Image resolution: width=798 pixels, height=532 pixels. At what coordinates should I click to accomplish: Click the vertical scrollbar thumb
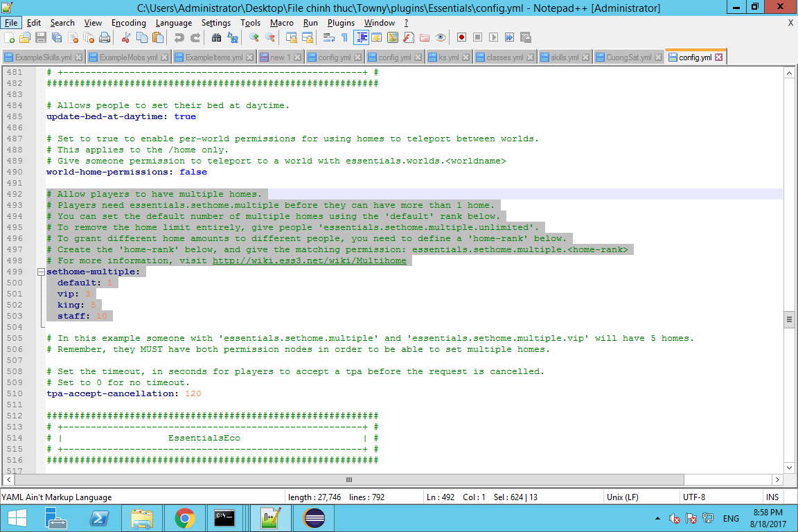[x=789, y=319]
